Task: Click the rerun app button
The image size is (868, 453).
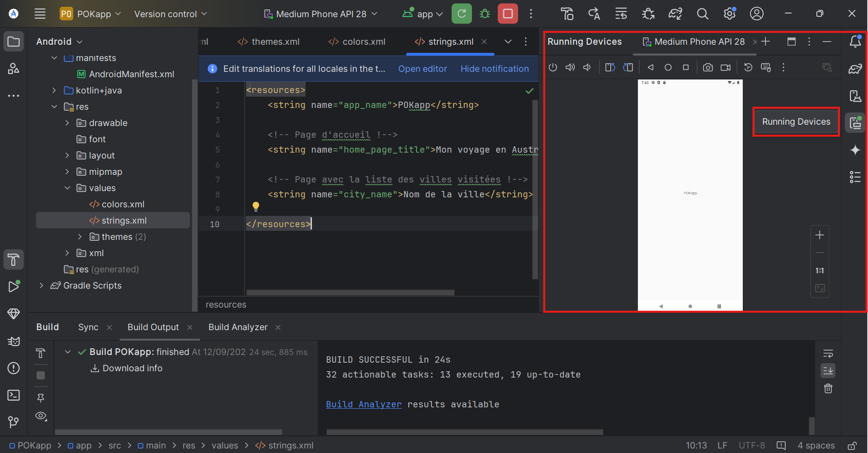Action: tap(462, 14)
